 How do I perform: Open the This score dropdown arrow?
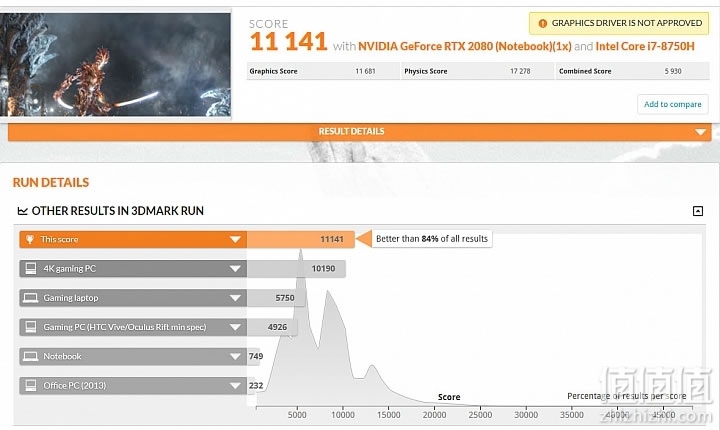coord(235,239)
